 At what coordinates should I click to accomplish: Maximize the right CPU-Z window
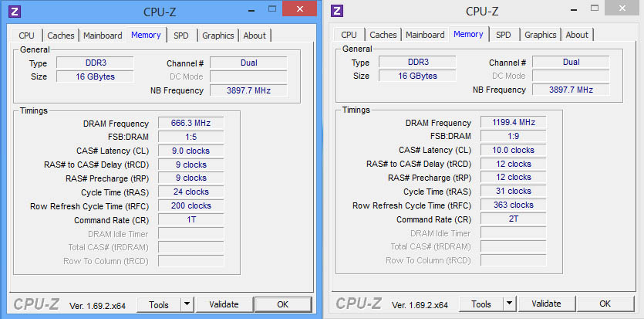coord(595,8)
